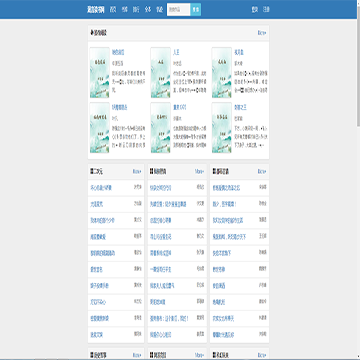The width and height of the screenshot is (360, 360).
Task: Open the first novel in the middle category list
Action: [x=160, y=188]
